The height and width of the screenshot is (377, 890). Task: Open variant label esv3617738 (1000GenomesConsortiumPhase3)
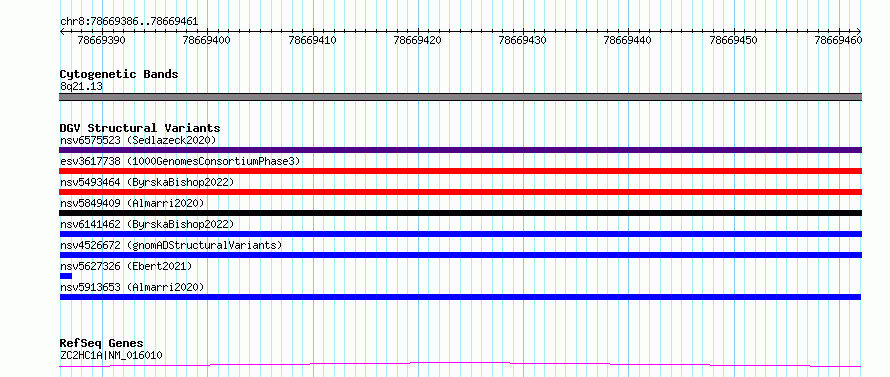coord(180,161)
